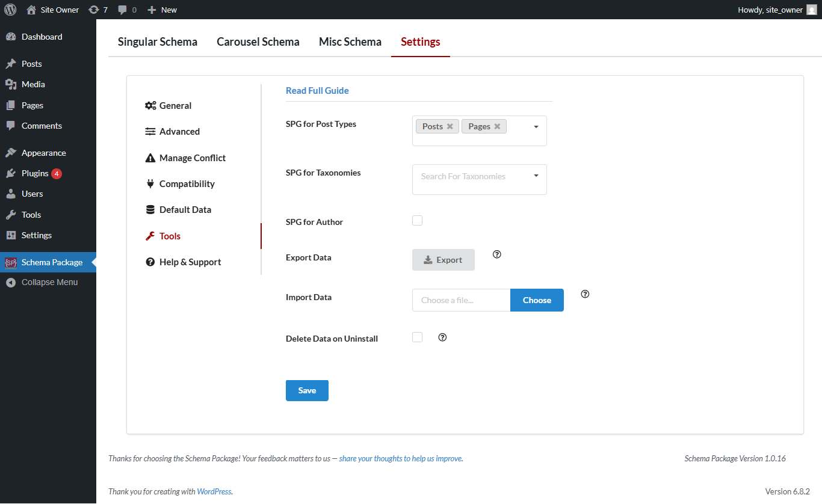The height and width of the screenshot is (504, 822).
Task: Click the Export Data help tooltip icon
Action: click(497, 254)
